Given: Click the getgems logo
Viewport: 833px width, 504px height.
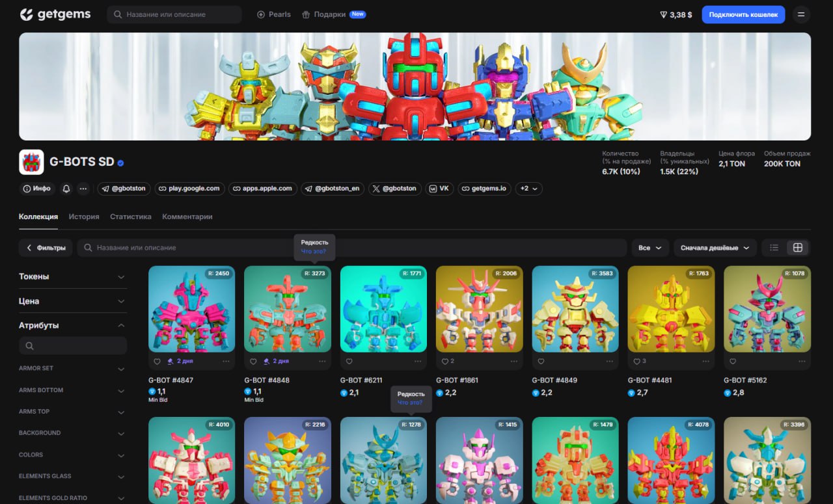Looking at the screenshot, I should pyautogui.click(x=55, y=14).
